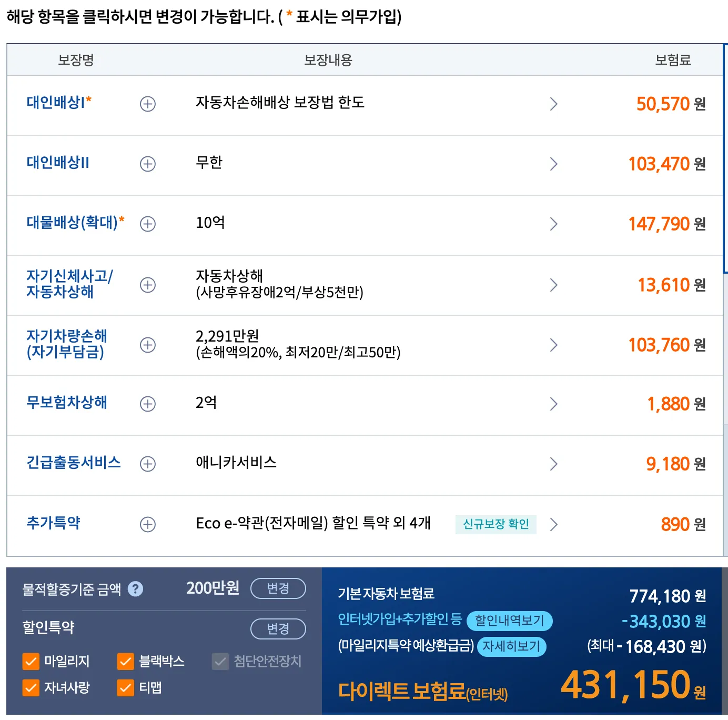Viewport: 728px width, 720px height.
Task: Click the plus icon for 자기차량손해
Action: [x=148, y=345]
